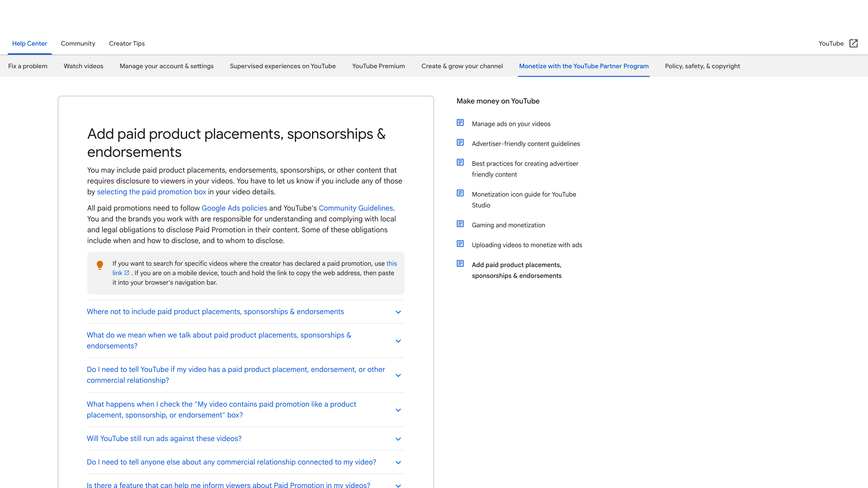Follow the 'selecting the paid promotion box' link
Viewport: 868px width, 488px height.
click(x=151, y=192)
